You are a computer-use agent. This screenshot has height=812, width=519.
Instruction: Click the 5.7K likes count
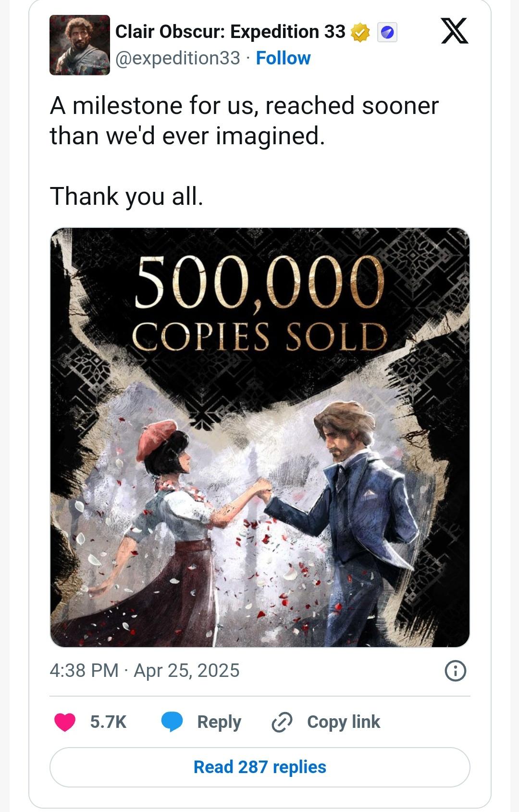[108, 722]
